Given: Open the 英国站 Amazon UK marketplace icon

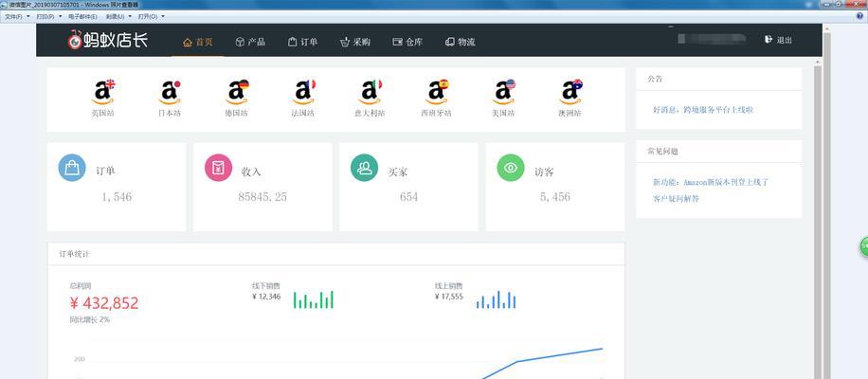Looking at the screenshot, I should click(103, 92).
